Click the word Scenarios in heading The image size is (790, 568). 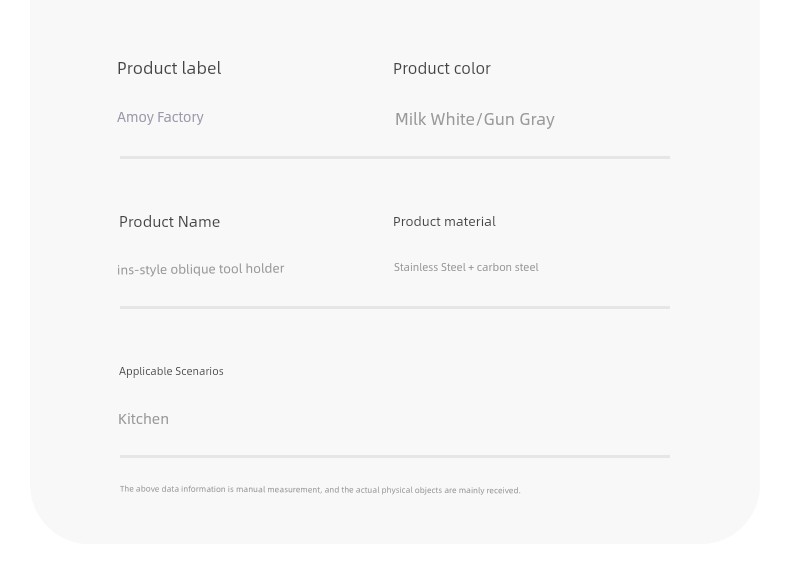[199, 371]
